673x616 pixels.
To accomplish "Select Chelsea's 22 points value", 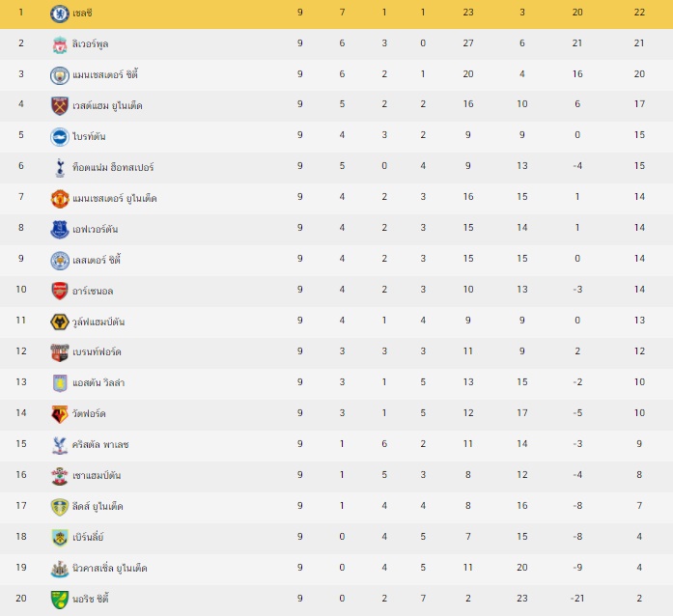I will [639, 12].
